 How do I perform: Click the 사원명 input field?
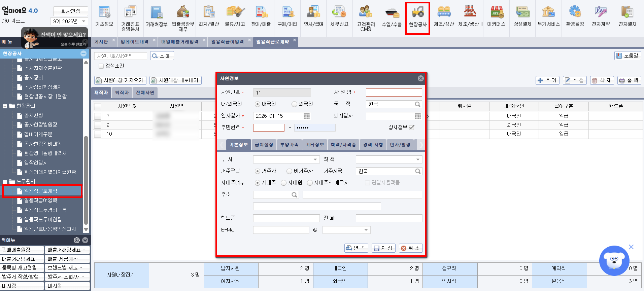[394, 93]
